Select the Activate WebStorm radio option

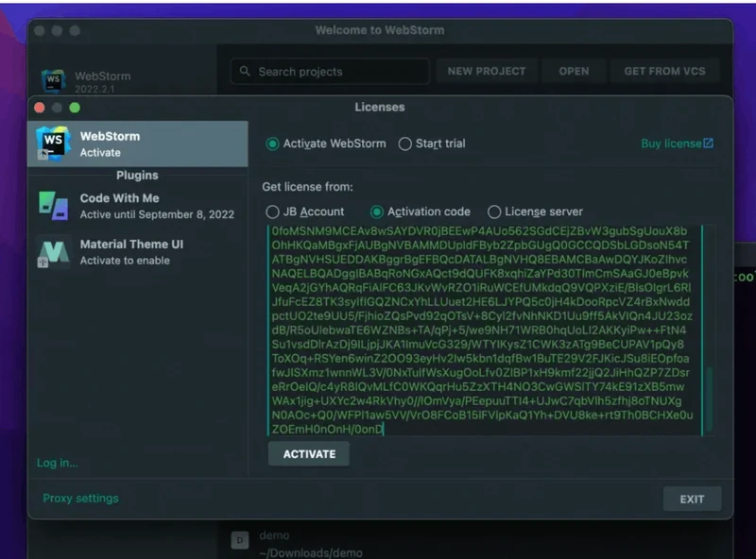pyautogui.click(x=273, y=144)
